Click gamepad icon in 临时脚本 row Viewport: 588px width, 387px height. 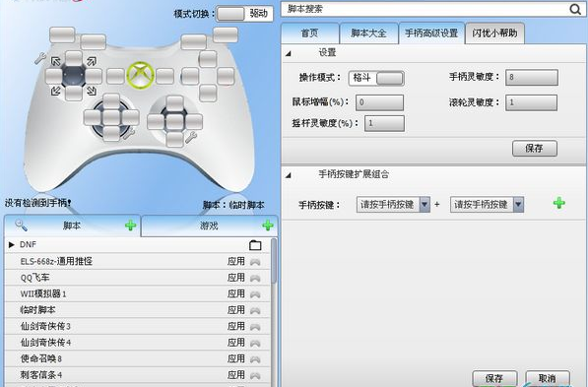click(x=255, y=310)
